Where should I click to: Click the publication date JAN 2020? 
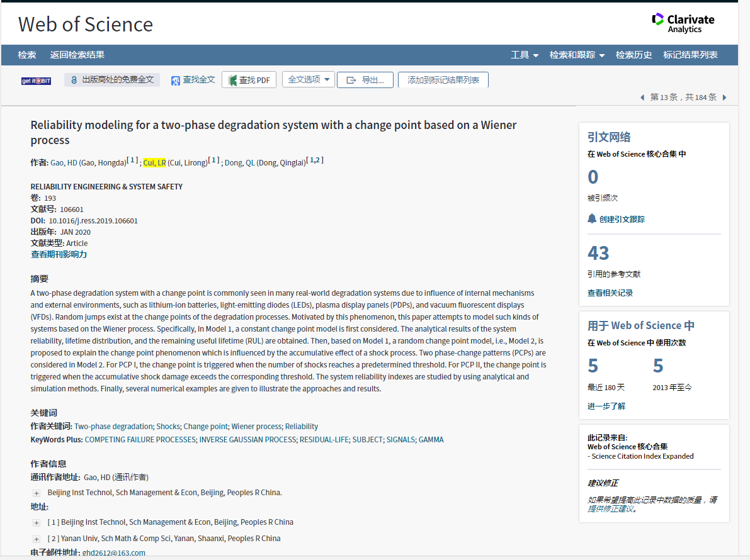pos(75,232)
